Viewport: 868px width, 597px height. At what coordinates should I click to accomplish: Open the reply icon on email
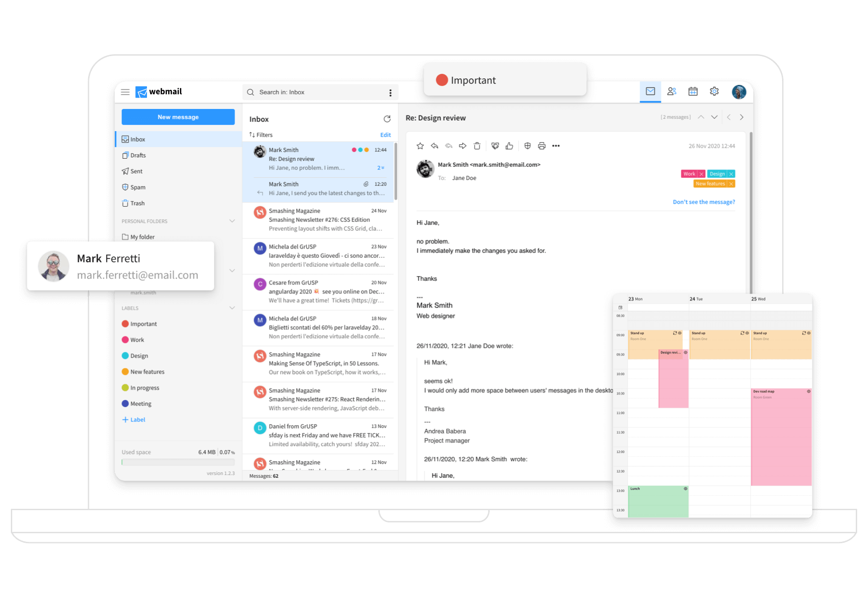(435, 146)
